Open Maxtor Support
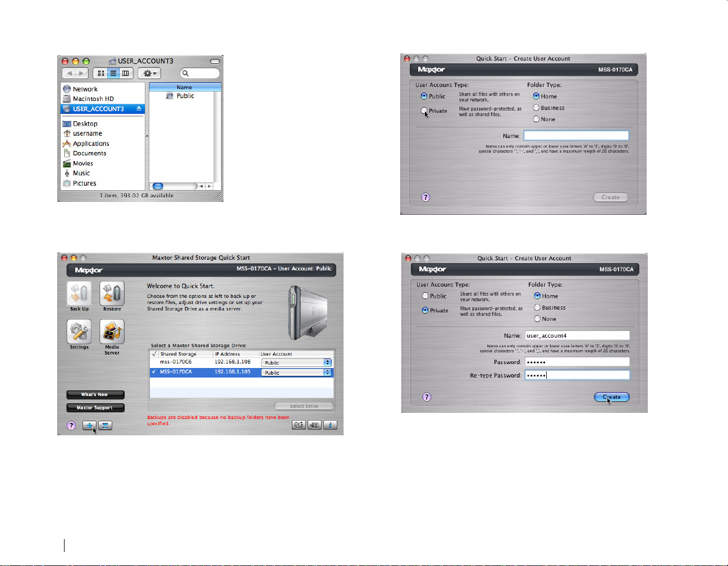 tap(95, 408)
